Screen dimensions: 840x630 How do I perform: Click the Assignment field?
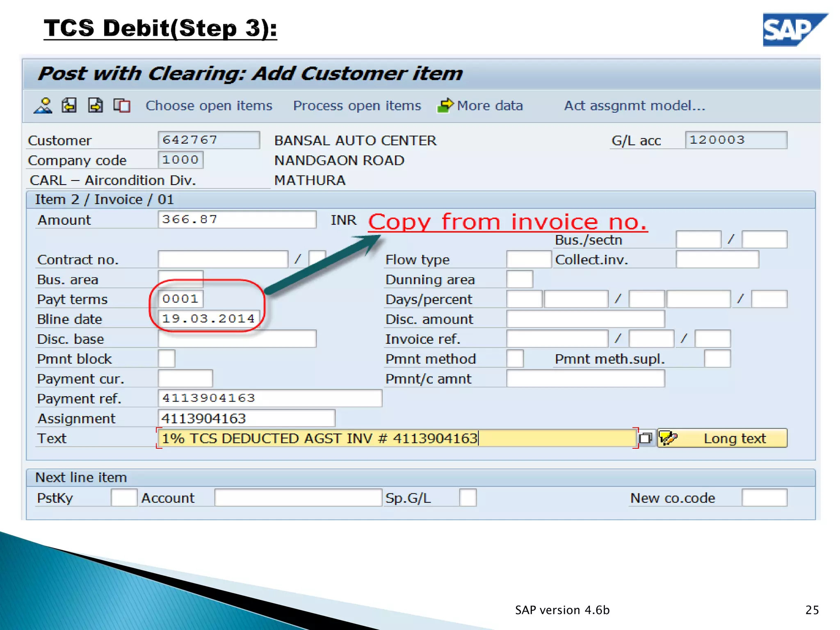[x=247, y=418]
